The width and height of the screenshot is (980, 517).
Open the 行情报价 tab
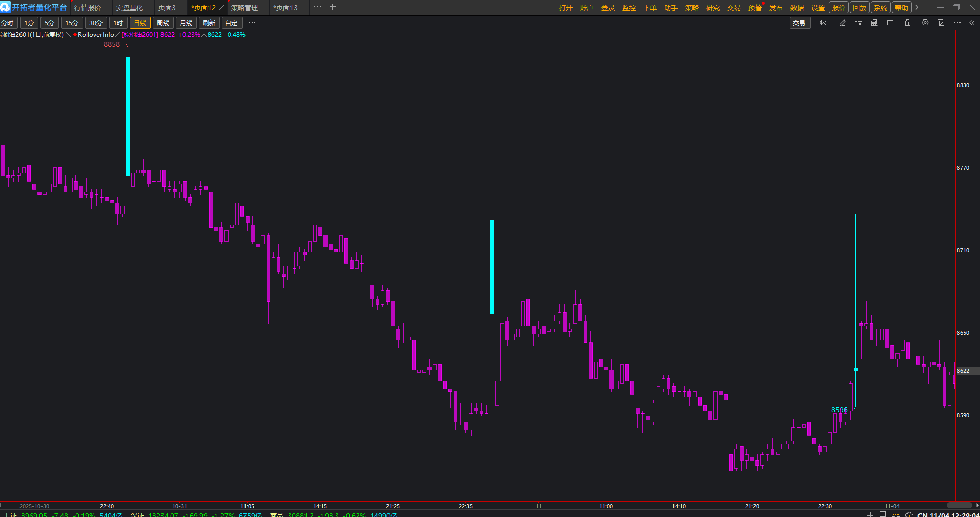88,8
